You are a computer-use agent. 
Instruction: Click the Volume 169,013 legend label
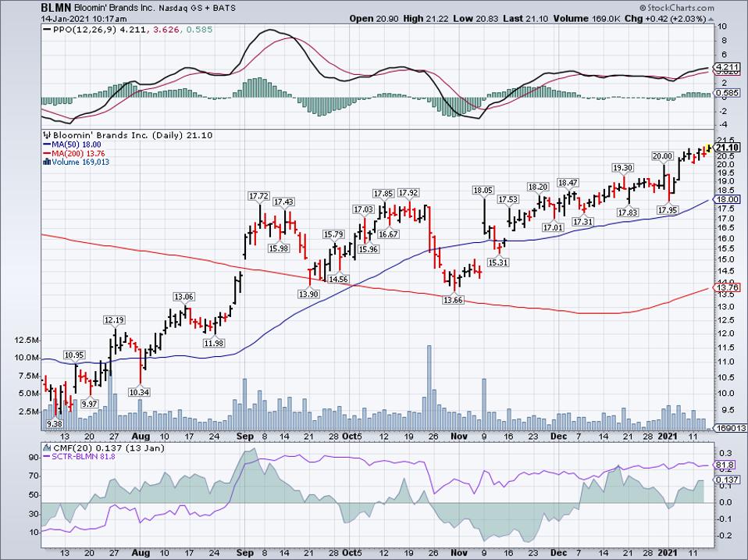point(80,162)
